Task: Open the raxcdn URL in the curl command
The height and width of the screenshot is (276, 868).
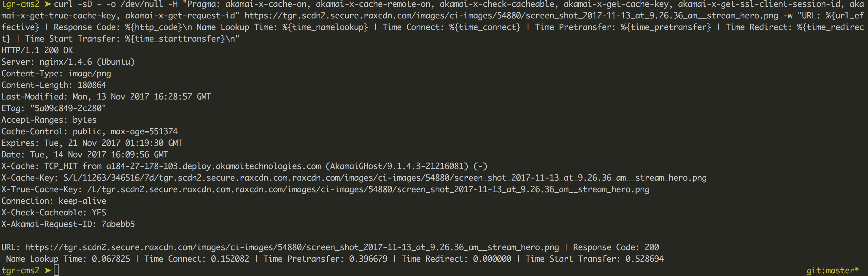Action: tap(511, 16)
